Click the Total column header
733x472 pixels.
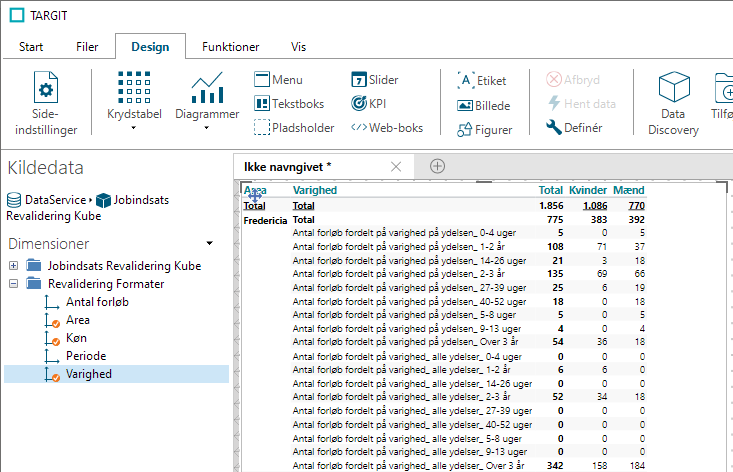click(551, 190)
